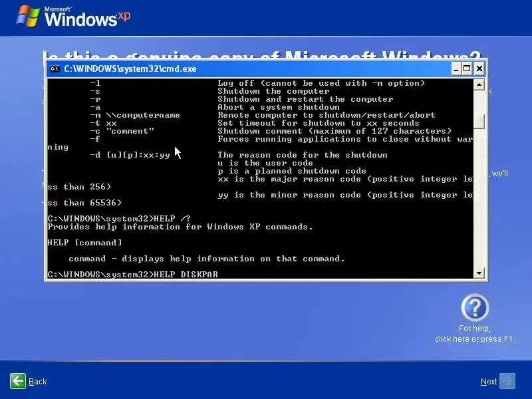Screen dimensions: 532x399
Task: Click 'ss than 65536)' text line
Action: (x=84, y=203)
